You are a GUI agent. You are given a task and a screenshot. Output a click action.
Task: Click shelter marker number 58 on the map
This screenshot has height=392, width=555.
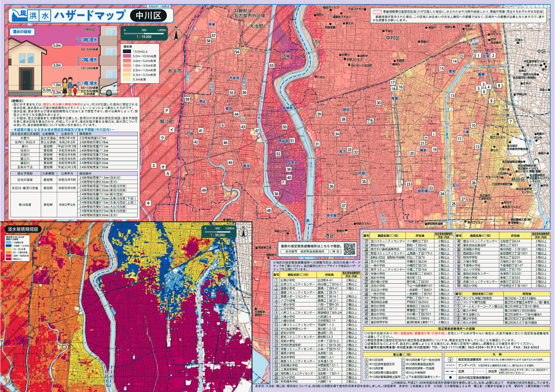tap(209, 41)
